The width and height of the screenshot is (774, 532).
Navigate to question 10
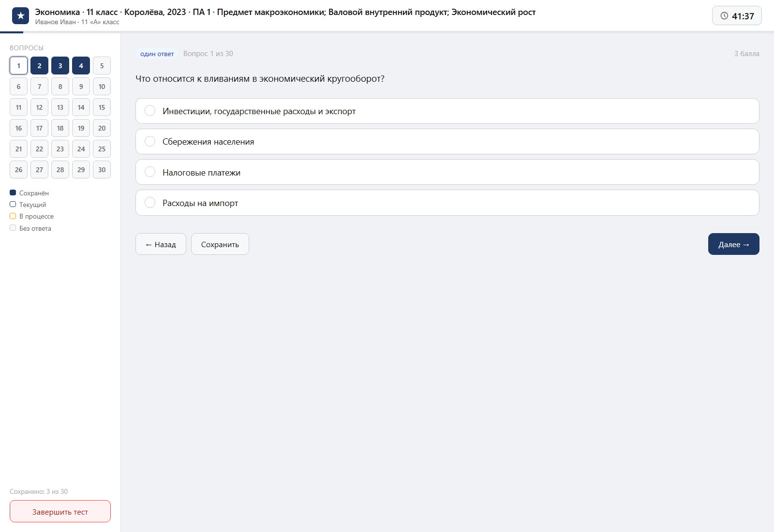[102, 87]
